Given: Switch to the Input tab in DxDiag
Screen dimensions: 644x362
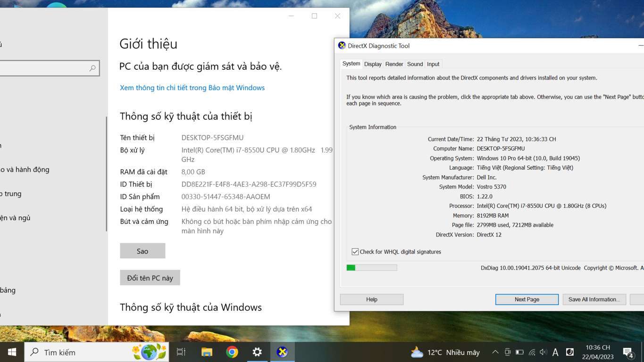Looking at the screenshot, I should [x=433, y=64].
